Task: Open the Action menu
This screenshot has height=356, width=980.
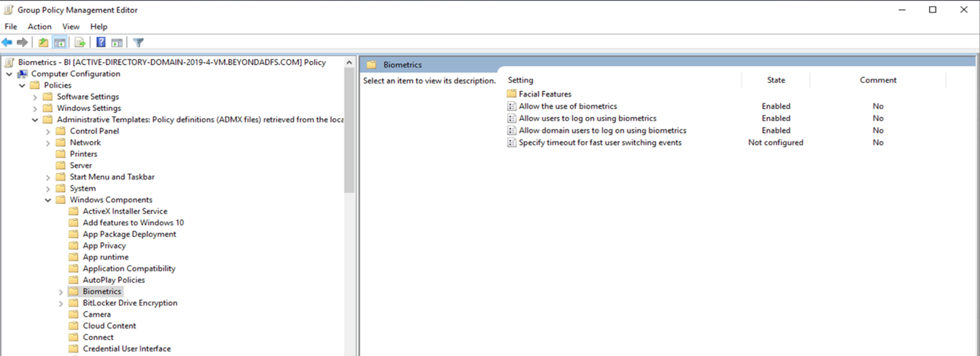Action: 39,26
